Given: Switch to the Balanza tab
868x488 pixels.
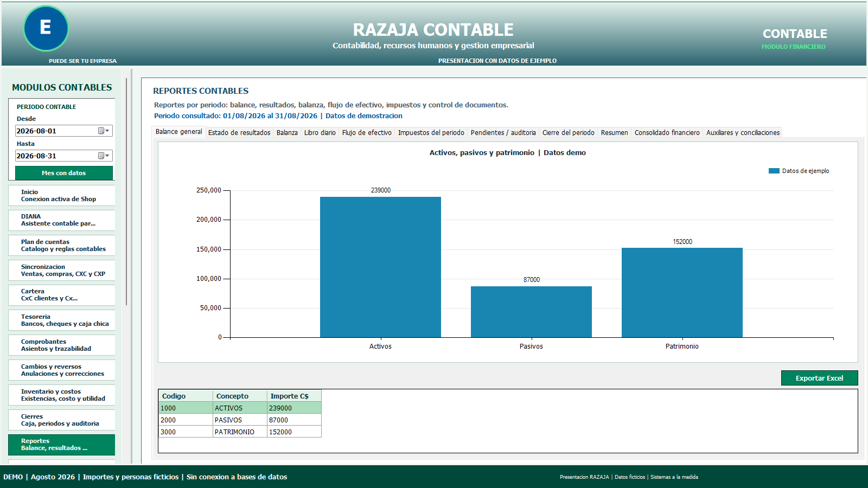Looking at the screenshot, I should pos(287,133).
